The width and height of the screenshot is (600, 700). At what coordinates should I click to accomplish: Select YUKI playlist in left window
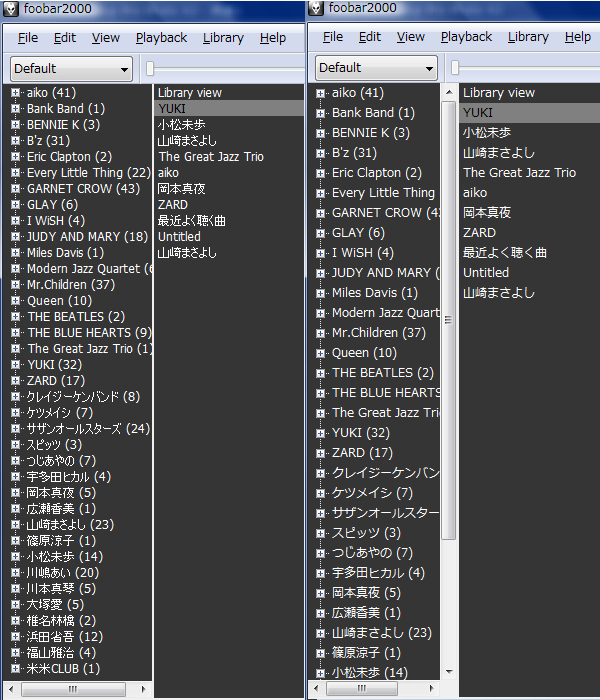(x=229, y=108)
